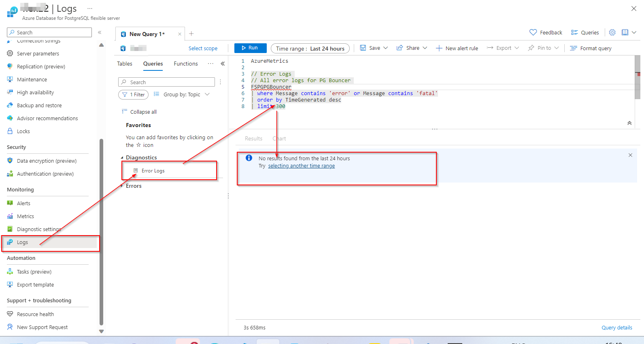The height and width of the screenshot is (344, 644).
Task: Click selecting another time range link
Action: click(302, 166)
